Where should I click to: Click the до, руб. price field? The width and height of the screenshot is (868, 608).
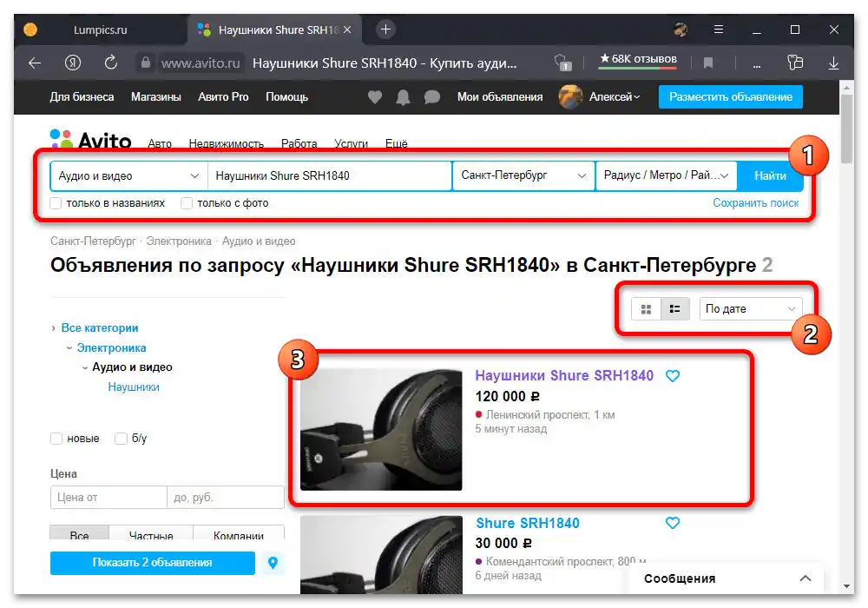coord(226,497)
